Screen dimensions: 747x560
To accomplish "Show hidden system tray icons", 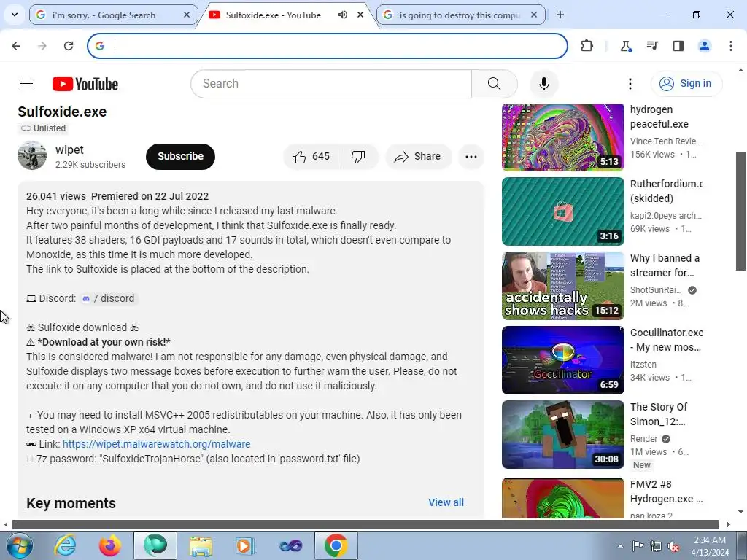I will 620,546.
